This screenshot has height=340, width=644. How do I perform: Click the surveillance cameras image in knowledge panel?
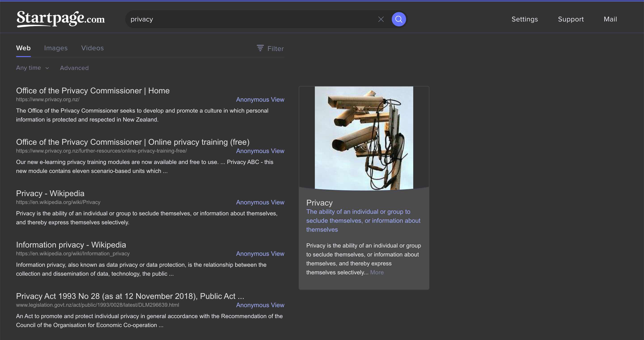(x=364, y=138)
